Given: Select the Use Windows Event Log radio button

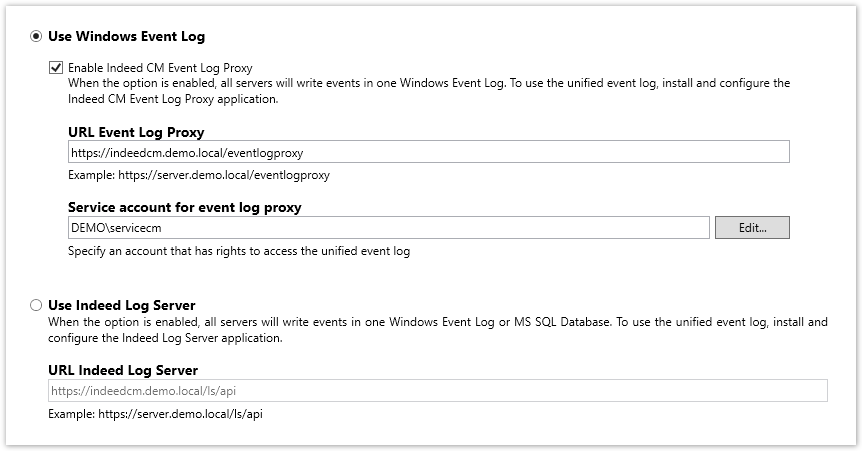Looking at the screenshot, I should coord(37,36).
